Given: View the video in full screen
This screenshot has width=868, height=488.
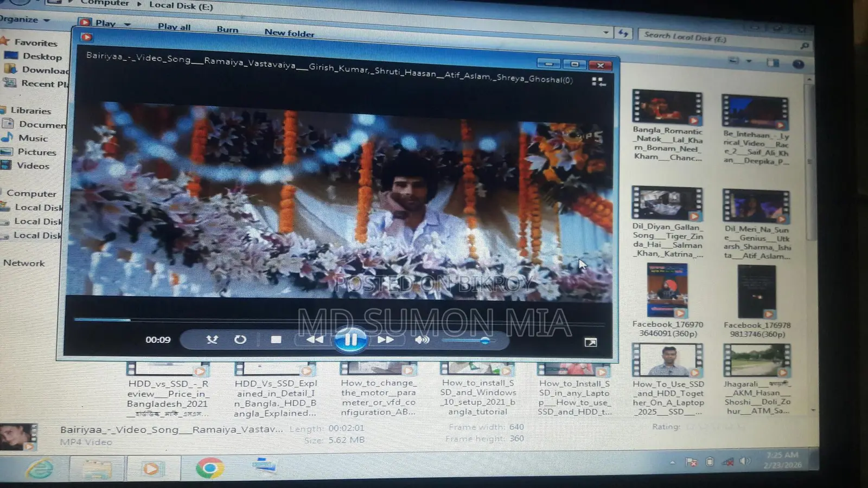Looking at the screenshot, I should click(x=590, y=342).
